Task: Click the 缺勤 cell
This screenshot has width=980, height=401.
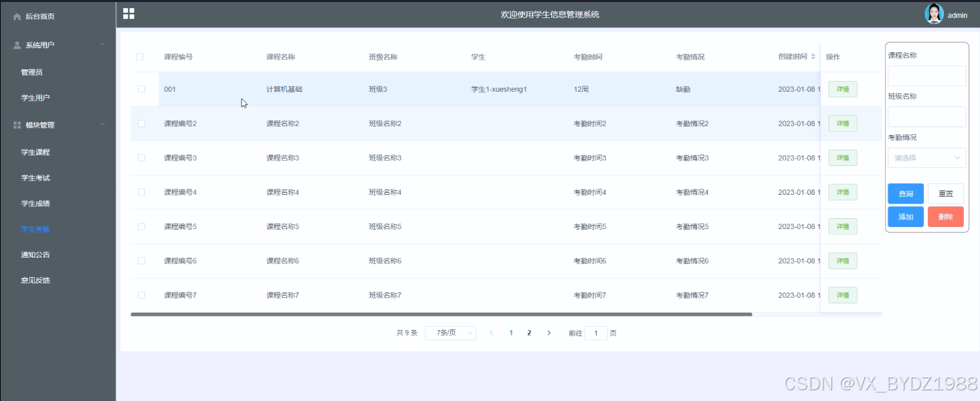Action: (683, 89)
